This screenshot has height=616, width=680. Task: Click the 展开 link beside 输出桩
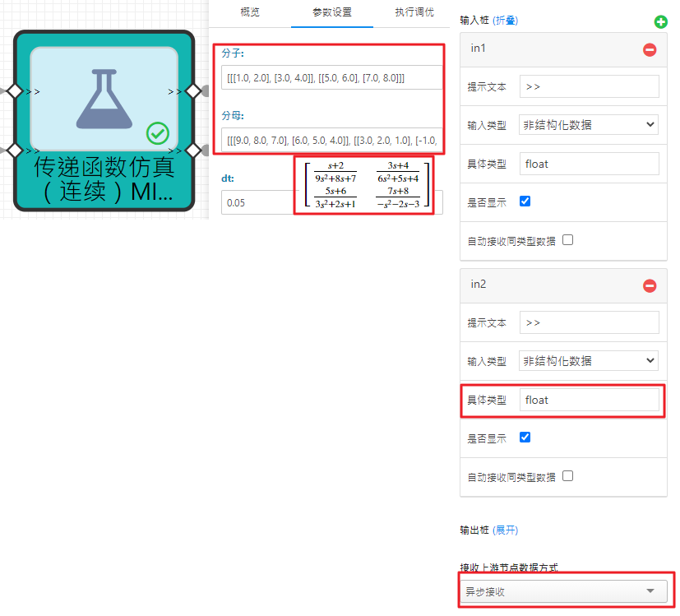(506, 530)
